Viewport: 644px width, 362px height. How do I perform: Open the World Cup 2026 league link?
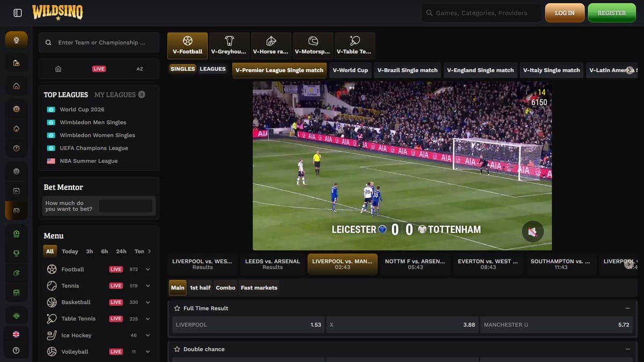point(82,109)
